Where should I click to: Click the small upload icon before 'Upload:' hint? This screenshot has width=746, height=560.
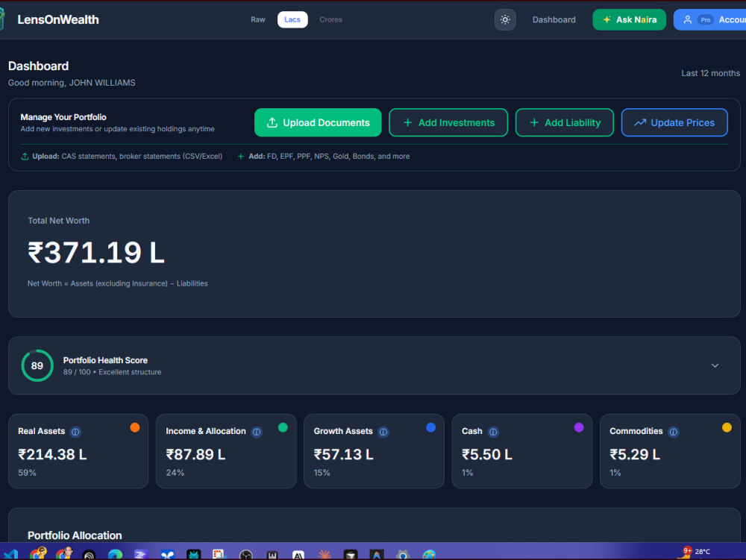pyautogui.click(x=25, y=157)
